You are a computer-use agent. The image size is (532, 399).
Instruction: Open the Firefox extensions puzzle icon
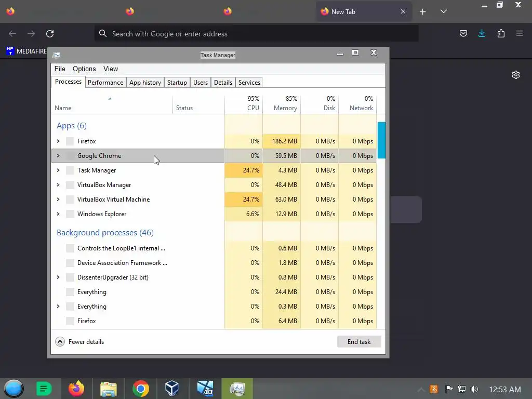coord(501,33)
